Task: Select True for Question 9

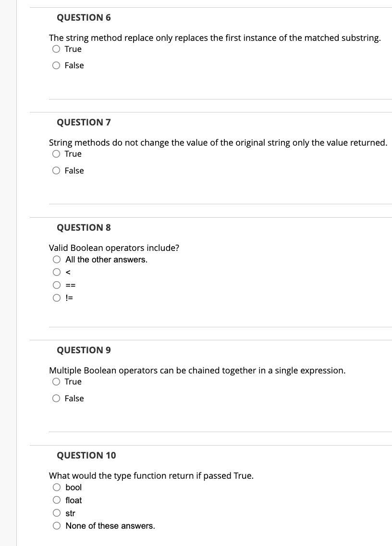Action: click(56, 381)
